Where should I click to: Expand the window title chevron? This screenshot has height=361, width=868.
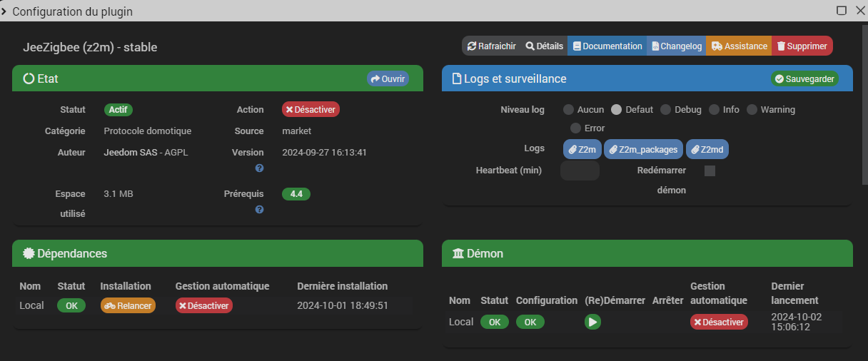[4, 11]
